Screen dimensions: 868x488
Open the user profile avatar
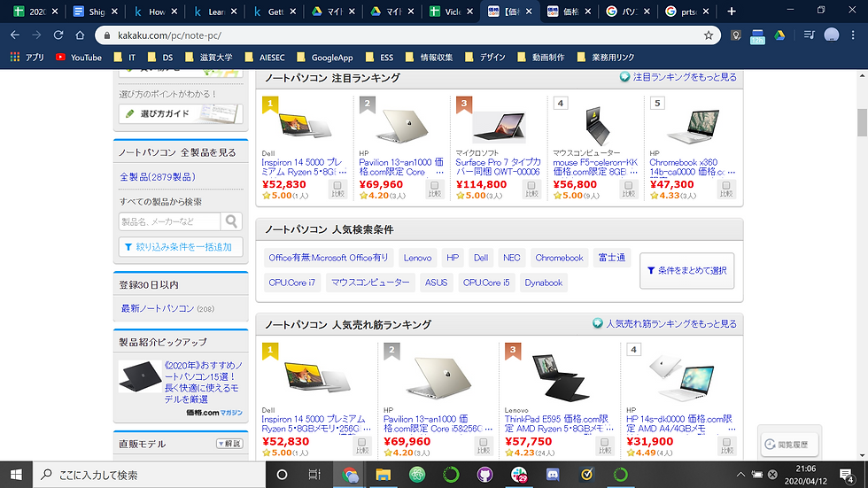point(832,35)
